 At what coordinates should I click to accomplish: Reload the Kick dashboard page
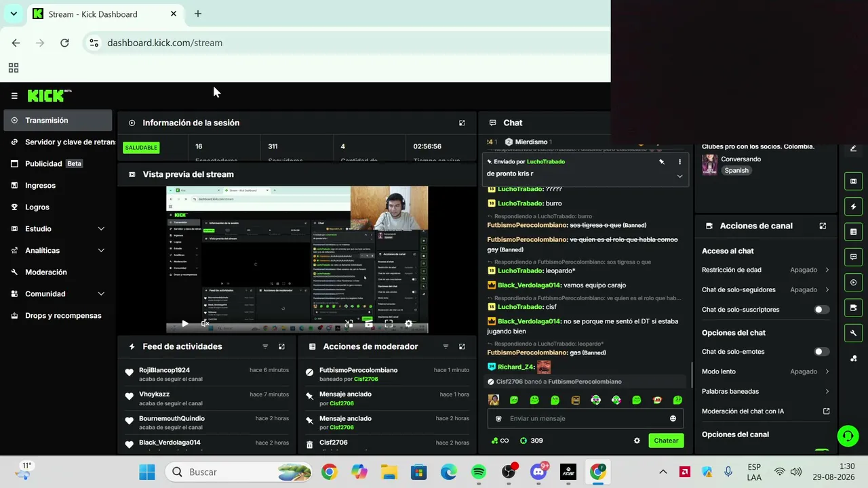coord(64,43)
